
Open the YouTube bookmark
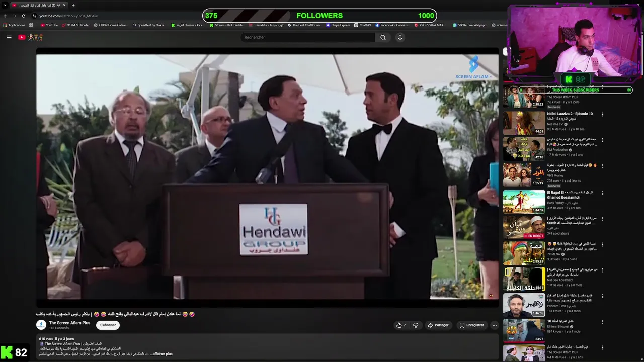[49, 25]
